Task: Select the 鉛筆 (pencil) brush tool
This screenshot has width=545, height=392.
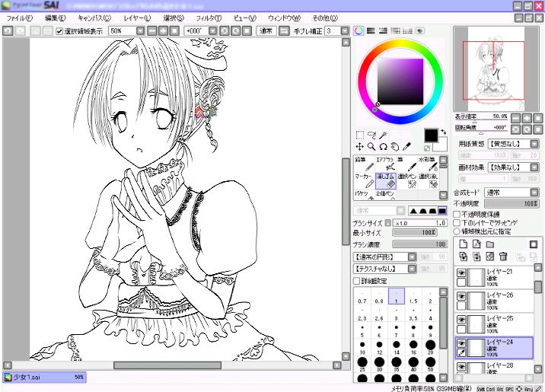Action: (365, 164)
